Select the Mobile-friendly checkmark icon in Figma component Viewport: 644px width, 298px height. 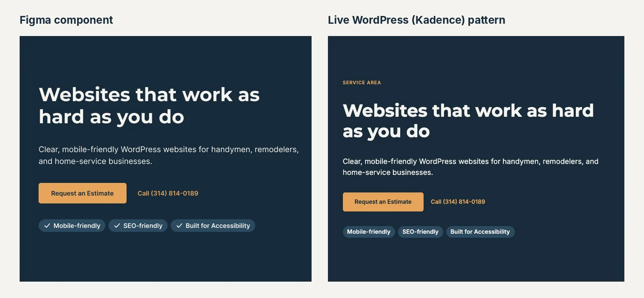pyautogui.click(x=47, y=226)
